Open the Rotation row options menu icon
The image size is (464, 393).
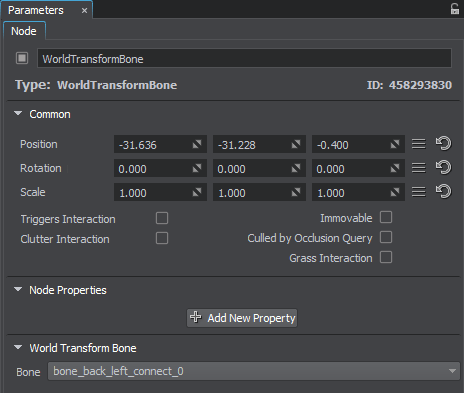click(x=419, y=168)
